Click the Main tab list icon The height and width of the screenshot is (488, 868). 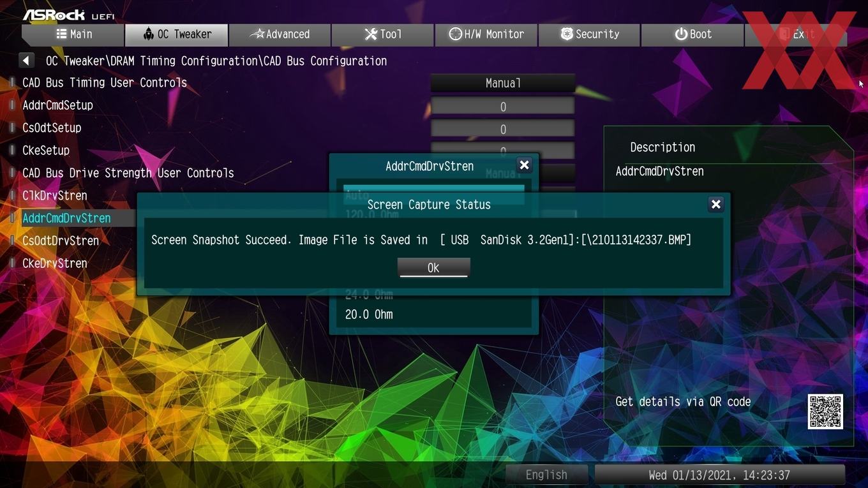click(61, 34)
